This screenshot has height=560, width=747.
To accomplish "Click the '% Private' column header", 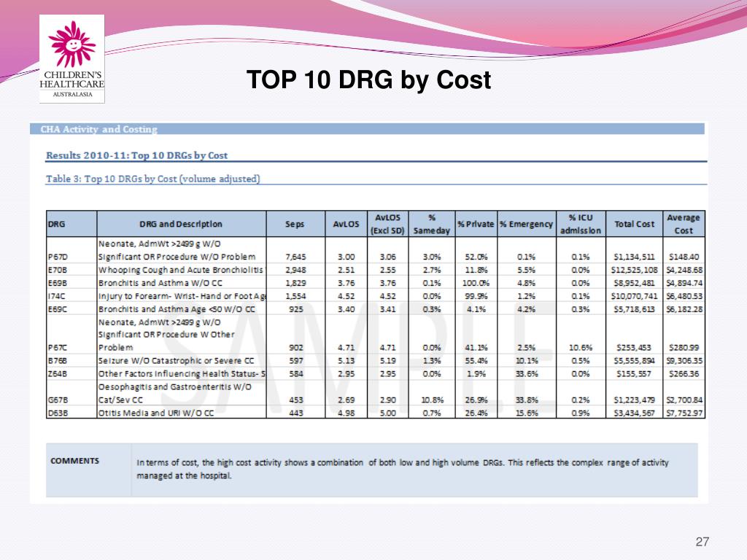I will 476,224.
